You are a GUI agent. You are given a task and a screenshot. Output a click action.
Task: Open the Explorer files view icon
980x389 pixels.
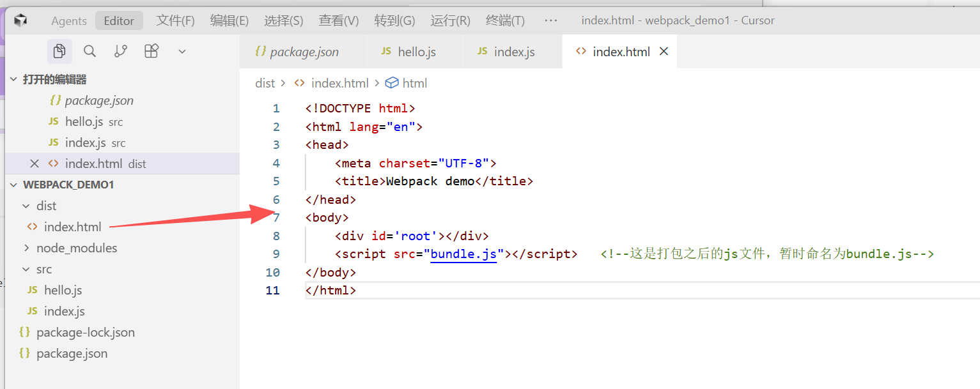click(59, 51)
